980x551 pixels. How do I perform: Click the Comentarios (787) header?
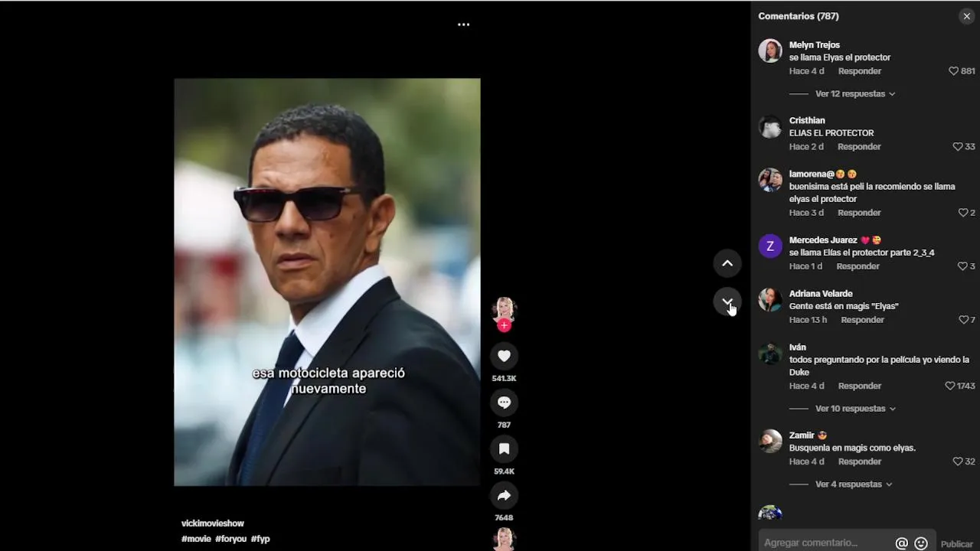pyautogui.click(x=799, y=16)
